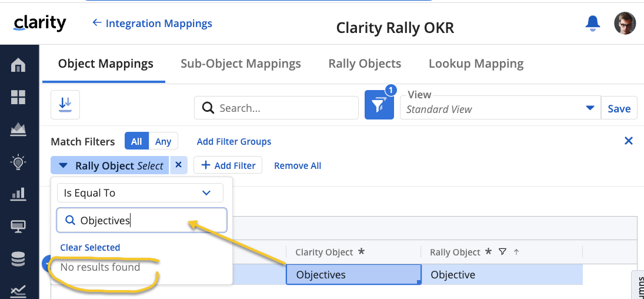The width and height of the screenshot is (644, 299).
Task: Click the Clear Selected link
Action: [x=90, y=248]
